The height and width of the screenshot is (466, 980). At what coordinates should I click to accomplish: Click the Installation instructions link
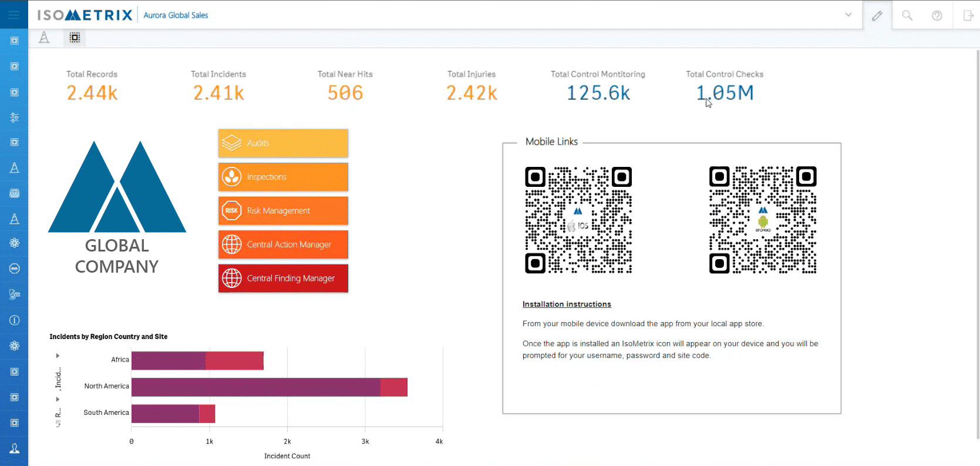tap(567, 304)
